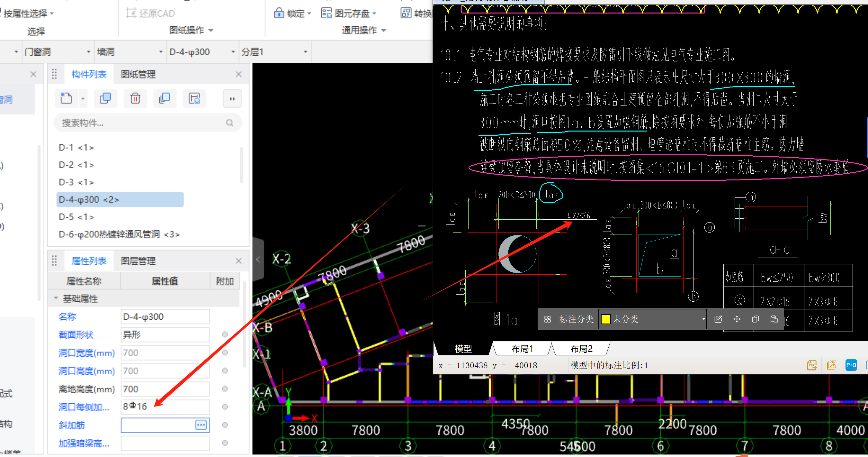Click the move annotation cross-arrows icon
Viewport: 868px width, 457px height.
(737, 319)
